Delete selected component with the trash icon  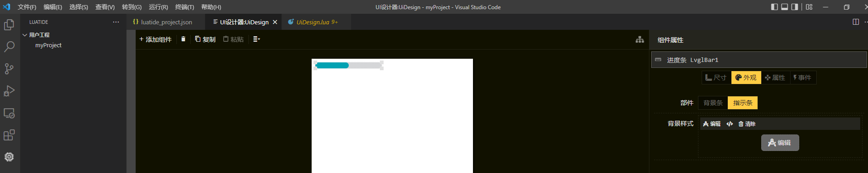183,39
